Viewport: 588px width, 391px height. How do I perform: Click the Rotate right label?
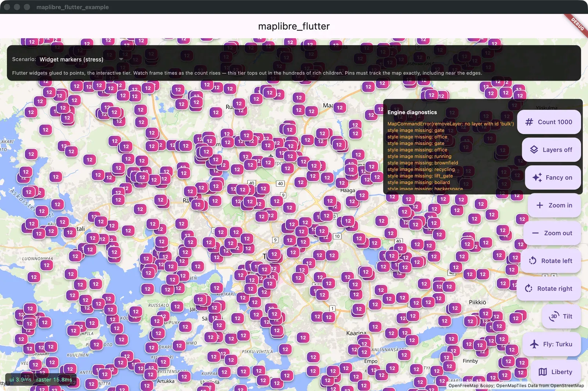click(x=555, y=289)
